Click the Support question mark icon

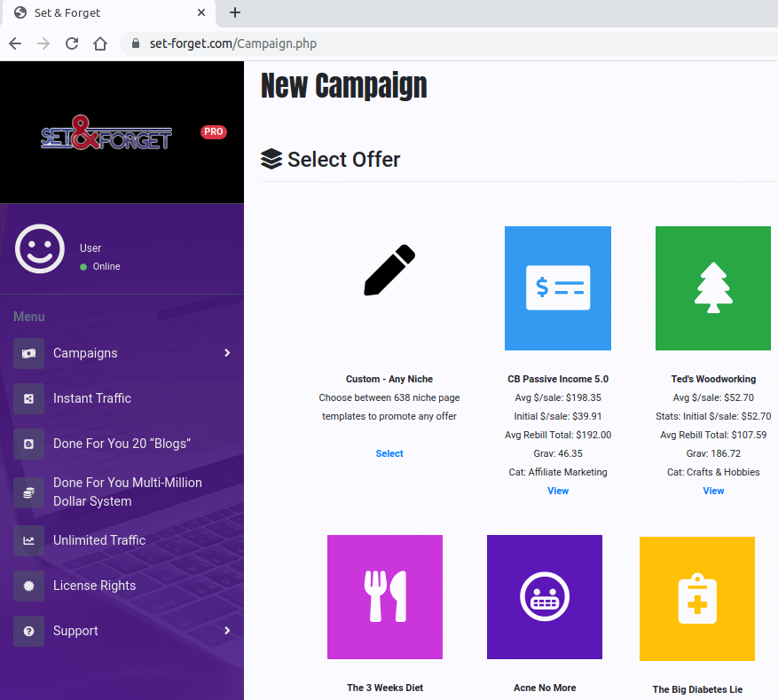tap(28, 631)
